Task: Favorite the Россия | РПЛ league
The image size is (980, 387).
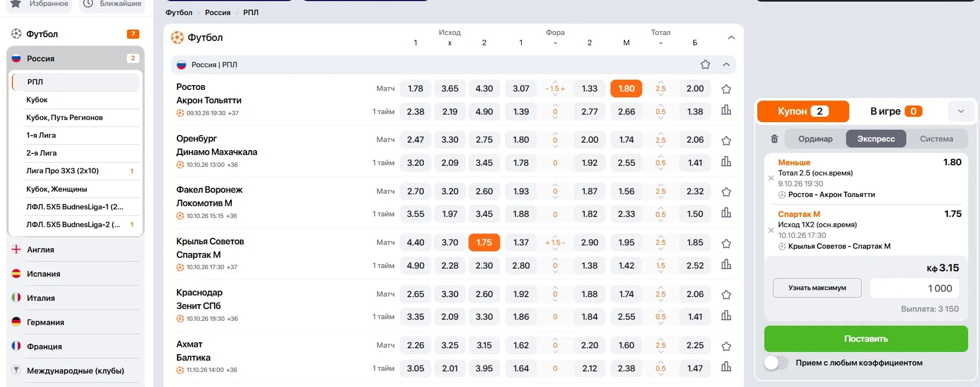Action: pyautogui.click(x=705, y=65)
